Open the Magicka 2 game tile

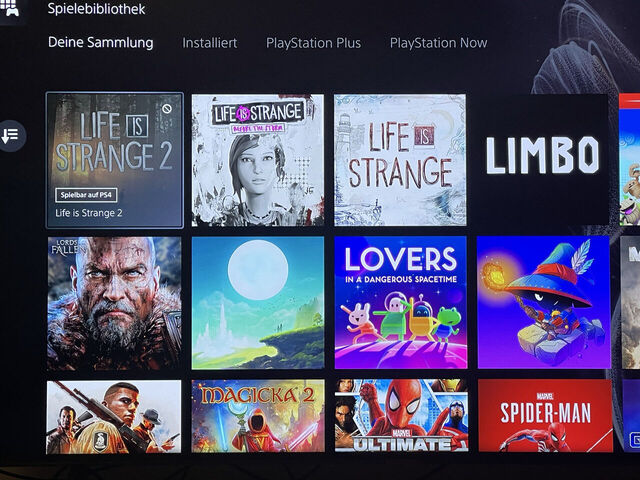258,416
